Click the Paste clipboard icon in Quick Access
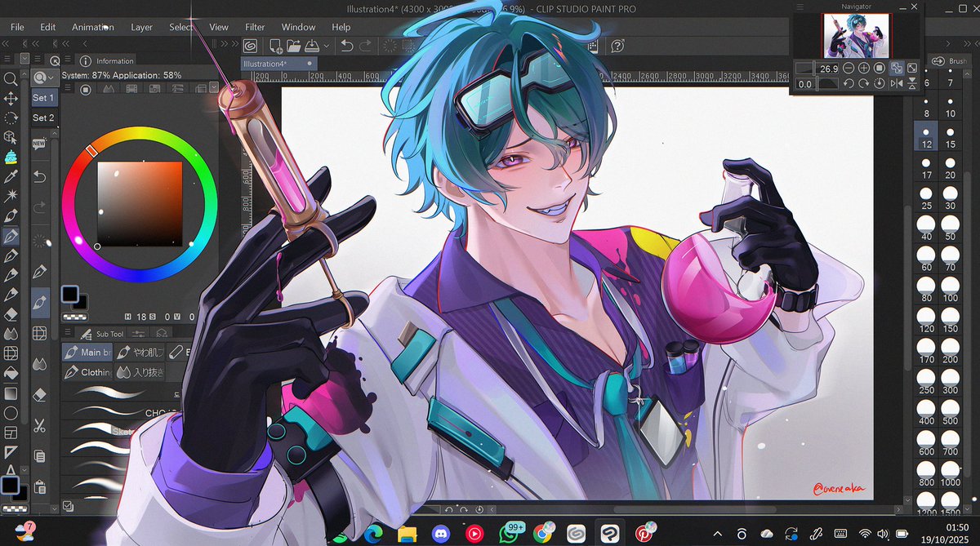Screen dimensions: 980x546 click(39, 487)
